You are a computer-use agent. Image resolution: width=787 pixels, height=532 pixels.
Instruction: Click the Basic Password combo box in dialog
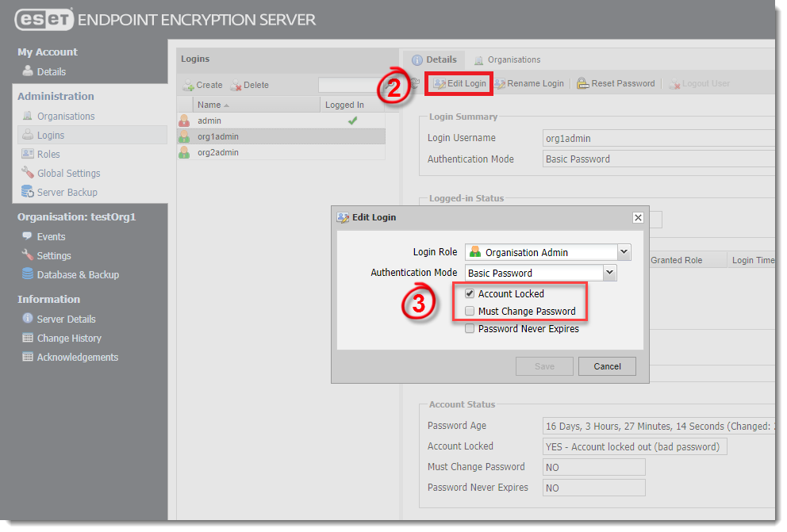(541, 274)
